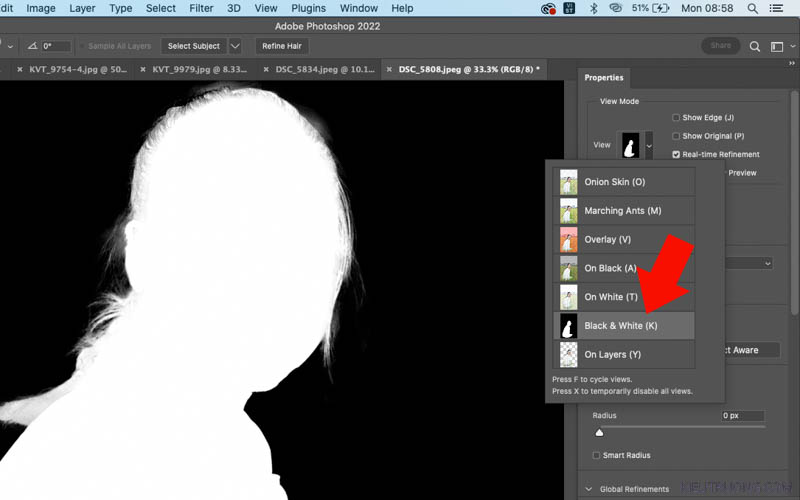Image resolution: width=800 pixels, height=500 pixels.
Task: Open the dropdown behind the view list
Action: (767, 264)
